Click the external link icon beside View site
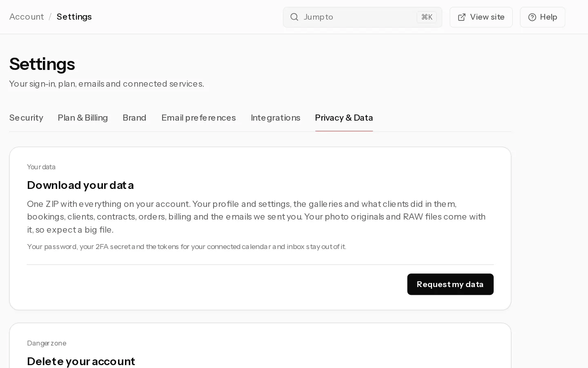The height and width of the screenshot is (368, 588). (462, 17)
